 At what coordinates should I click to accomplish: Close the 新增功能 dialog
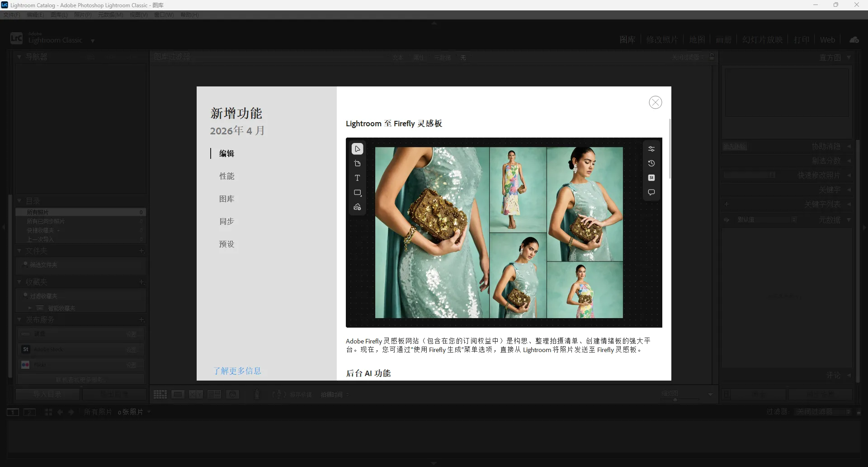click(x=655, y=102)
